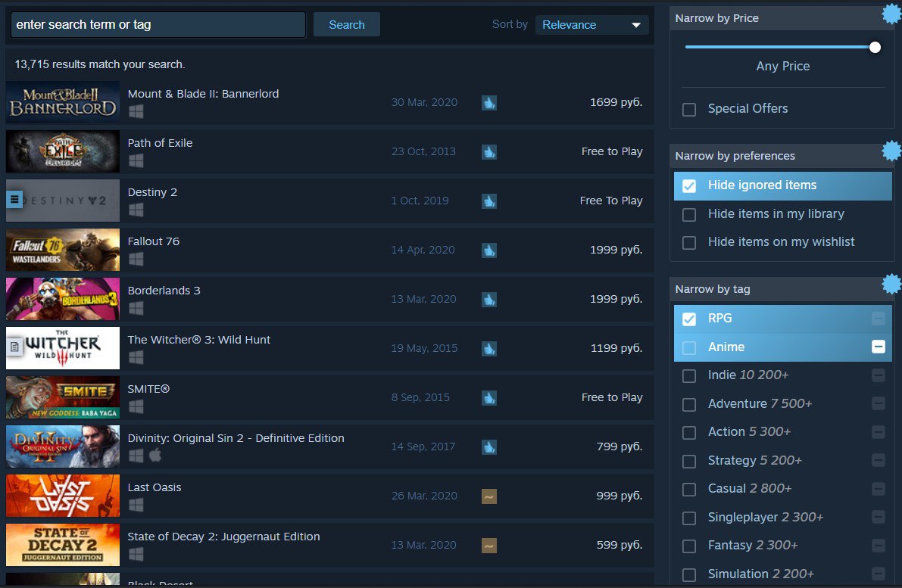Click the price slider handle at Any Price
The width and height of the screenshot is (902, 588).
click(875, 47)
